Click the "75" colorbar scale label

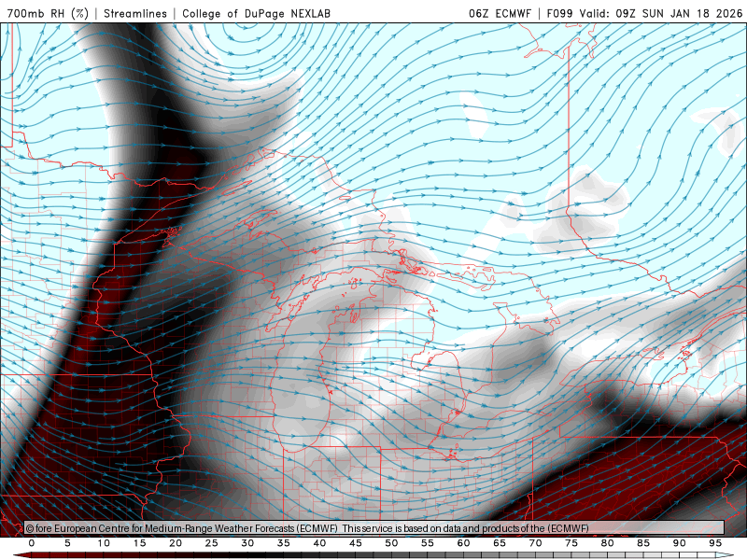571,543
